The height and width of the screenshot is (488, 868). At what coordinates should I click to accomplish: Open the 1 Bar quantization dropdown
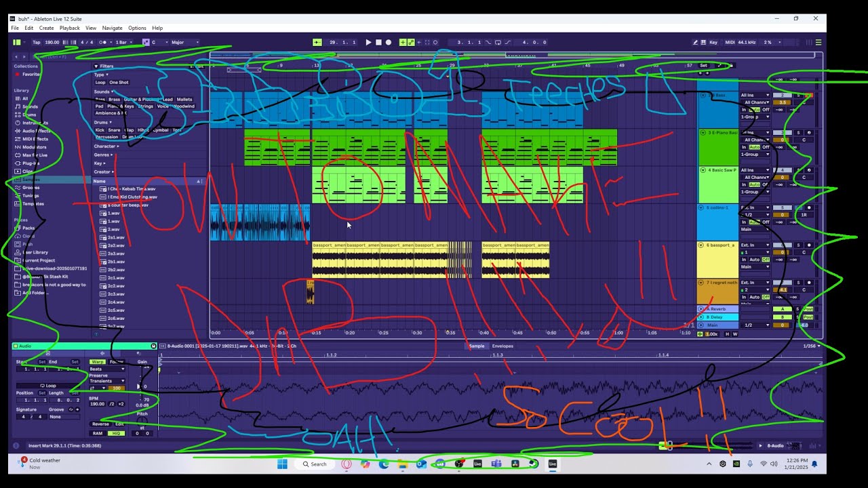click(124, 42)
